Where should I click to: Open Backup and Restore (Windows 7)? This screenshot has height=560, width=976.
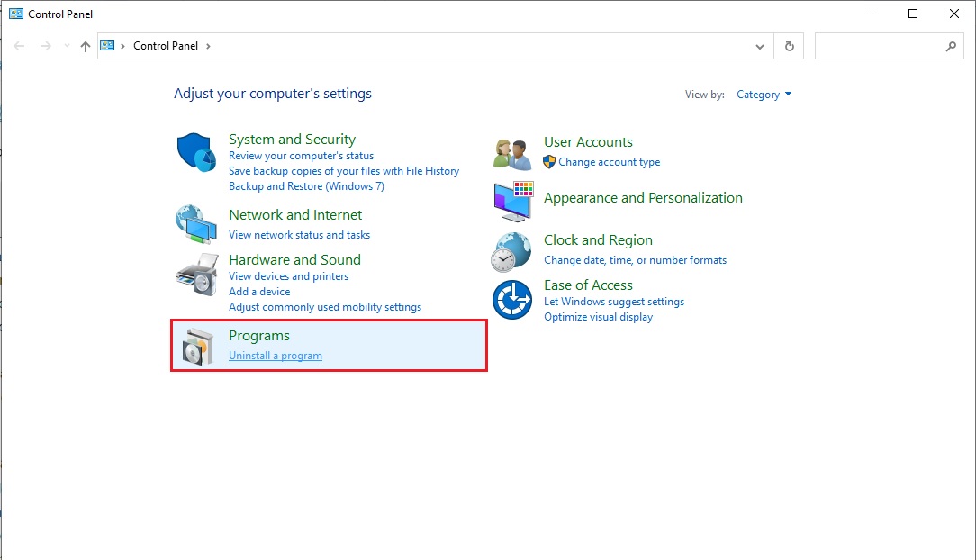coord(306,186)
